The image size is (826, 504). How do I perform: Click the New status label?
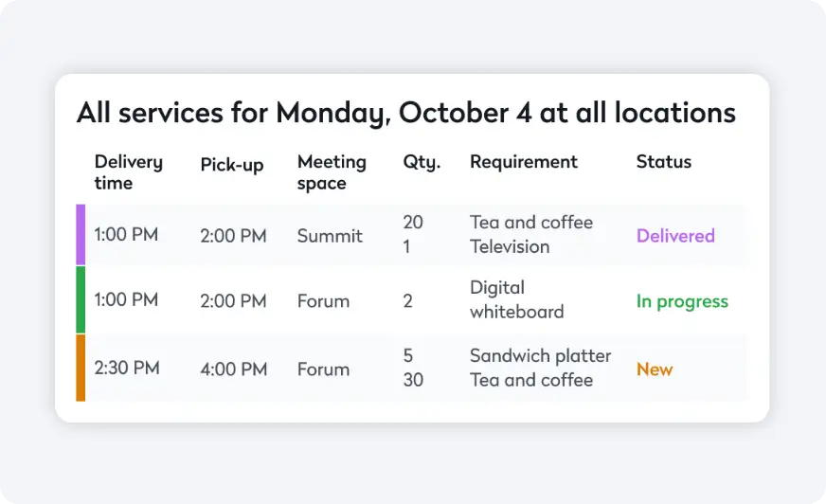click(x=655, y=369)
